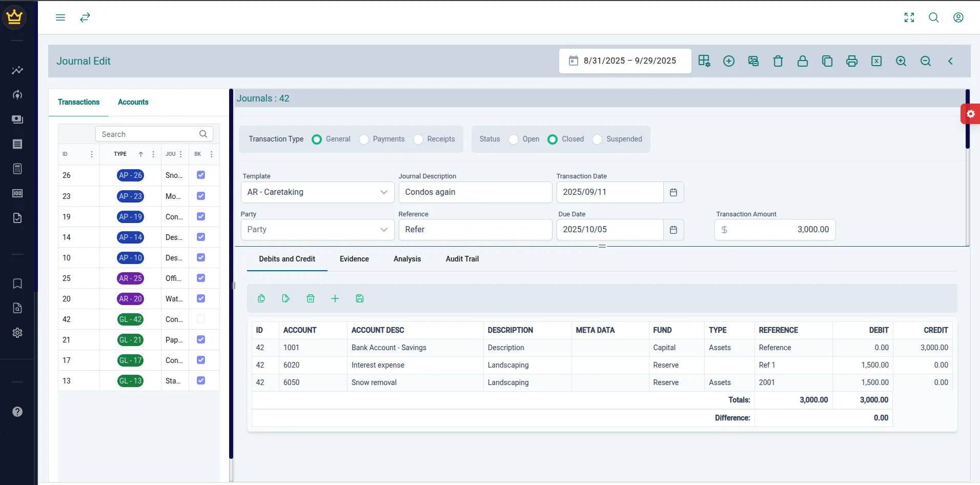Click the print icon in the header toolbar
Image resolution: width=980 pixels, height=485 pixels.
pyautogui.click(x=851, y=61)
